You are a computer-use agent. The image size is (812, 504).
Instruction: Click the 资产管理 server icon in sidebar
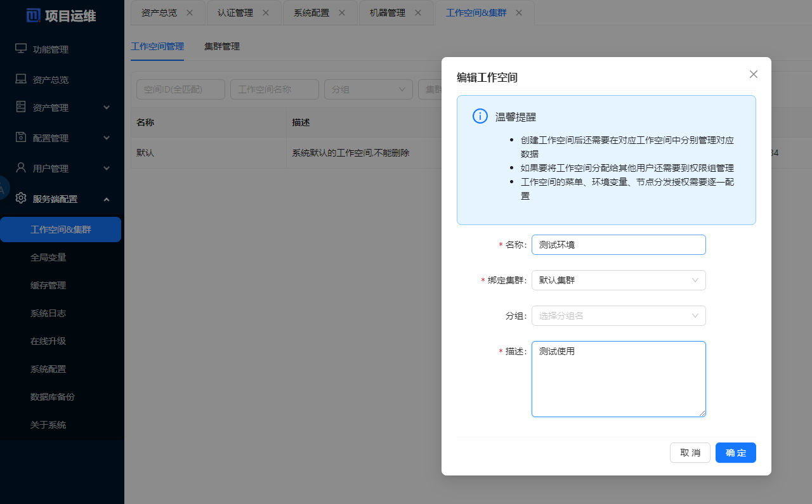click(21, 107)
